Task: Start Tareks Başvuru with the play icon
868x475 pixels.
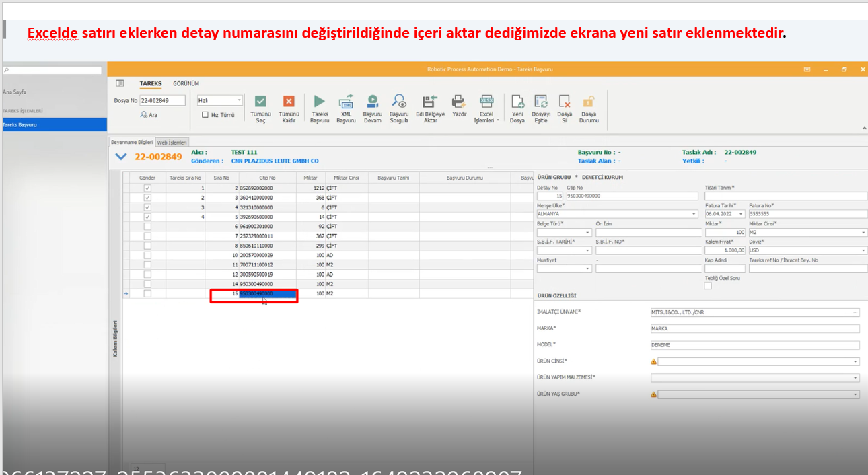Action: point(320,102)
